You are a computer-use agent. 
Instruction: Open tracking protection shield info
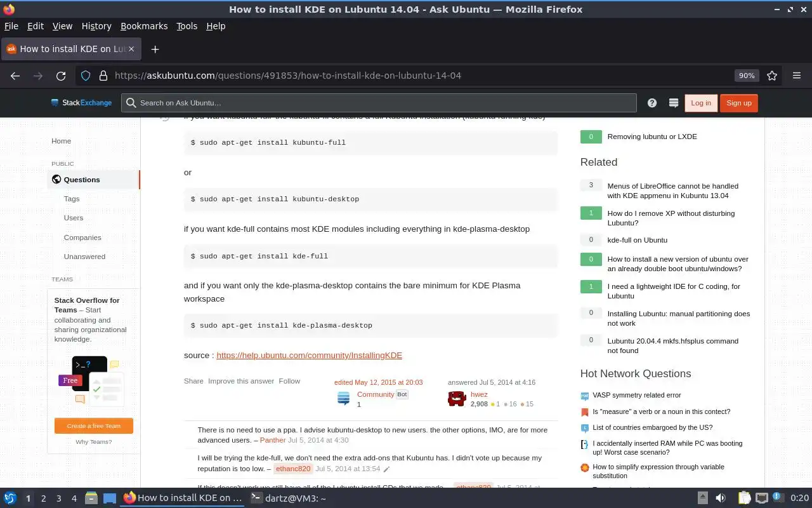click(x=86, y=76)
